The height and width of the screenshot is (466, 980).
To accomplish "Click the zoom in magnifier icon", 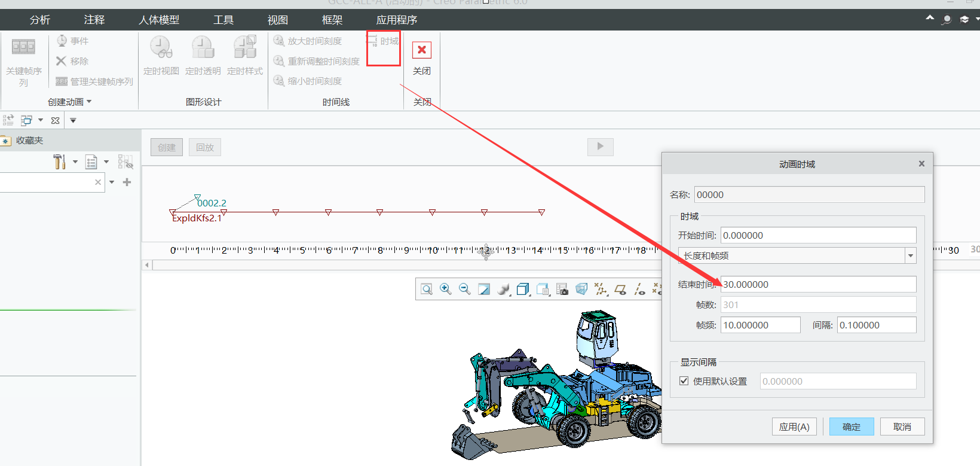I will coord(445,290).
